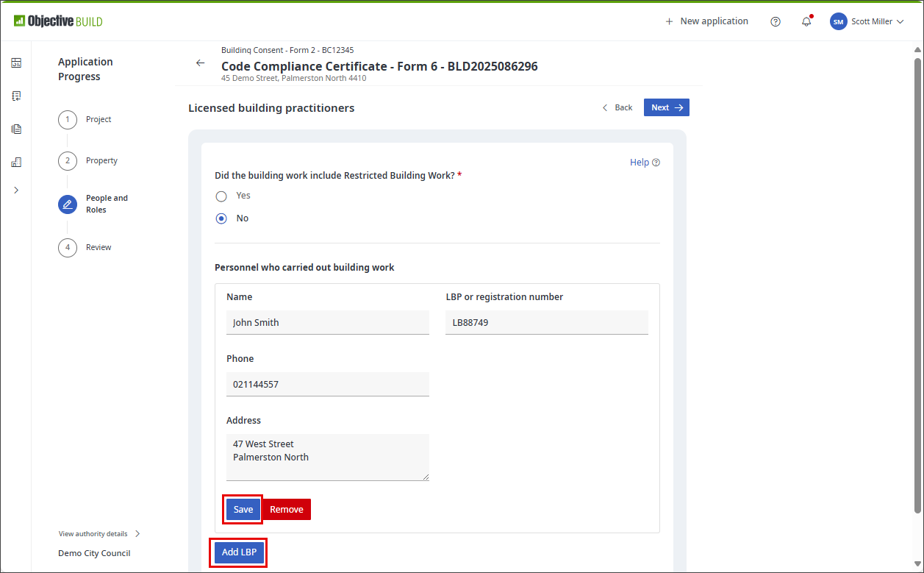
Task: Click the help question mark icon in header
Action: (x=775, y=21)
